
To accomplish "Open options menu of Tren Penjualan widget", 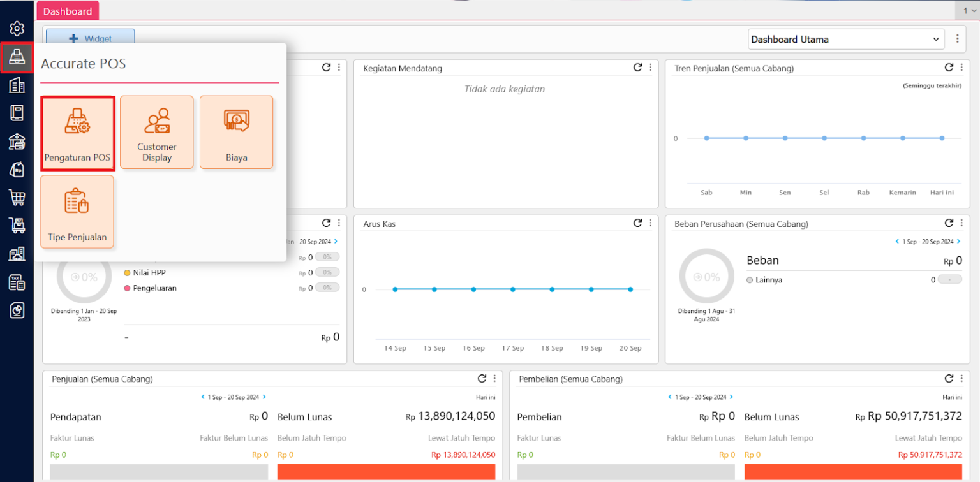I will pos(961,68).
